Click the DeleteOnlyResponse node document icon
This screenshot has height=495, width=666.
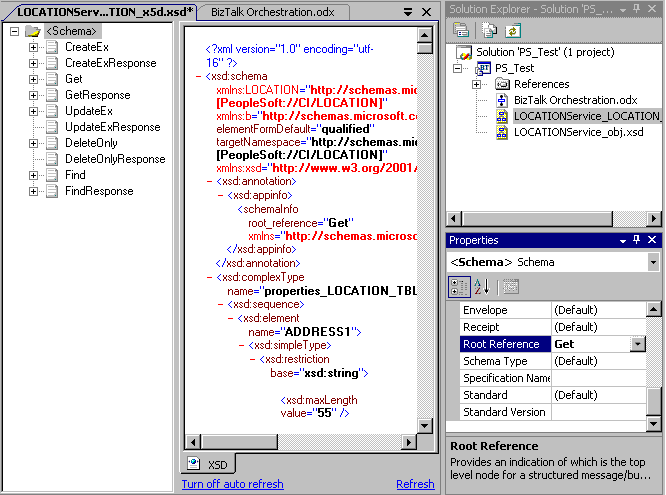(x=52, y=159)
